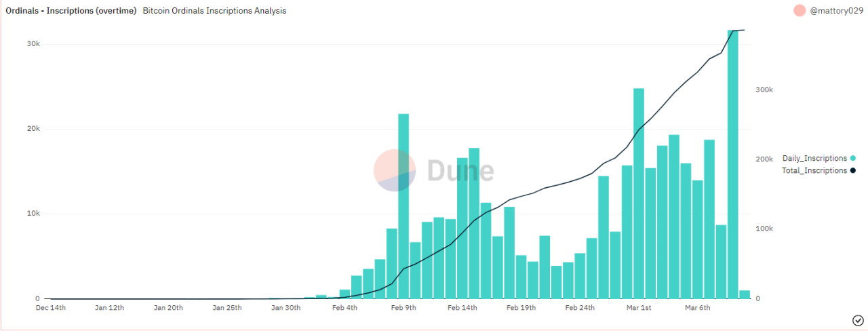
Task: Click the Dune logo watermark circle
Action: (x=395, y=170)
